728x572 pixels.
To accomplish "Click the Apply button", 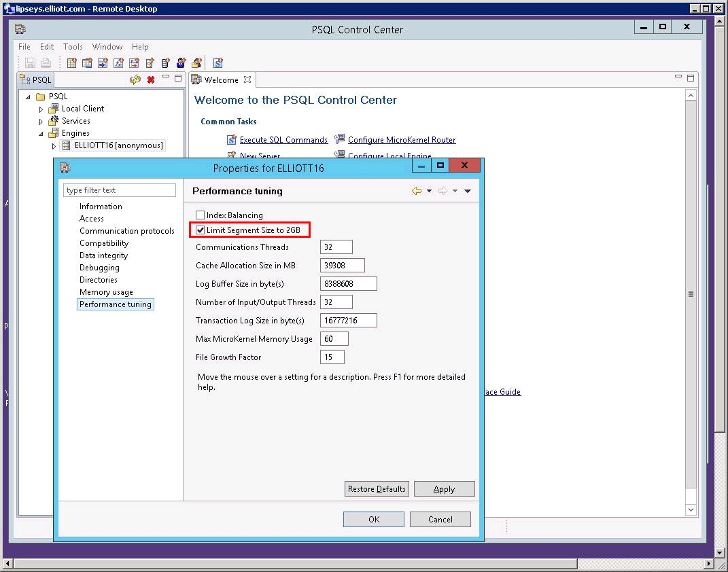I will point(445,489).
